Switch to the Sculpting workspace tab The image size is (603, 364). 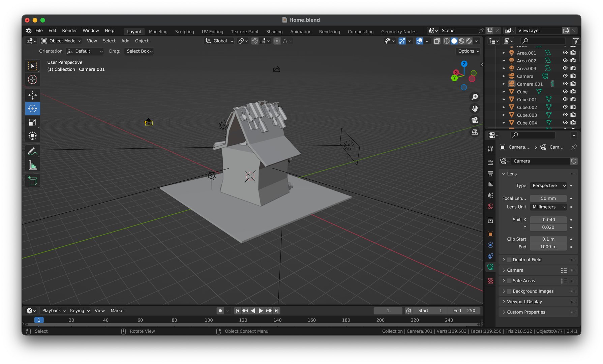(x=184, y=31)
